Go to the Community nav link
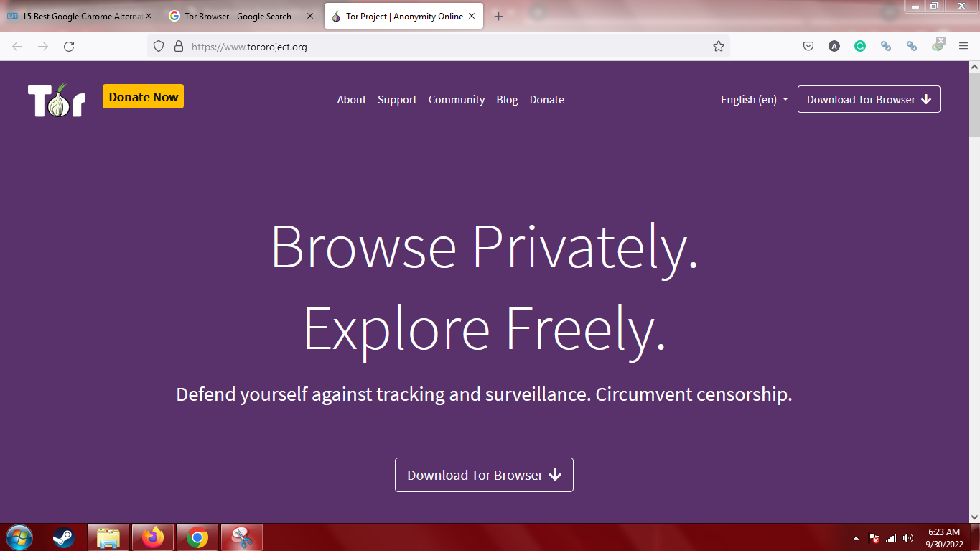The height and width of the screenshot is (551, 980). click(457, 100)
